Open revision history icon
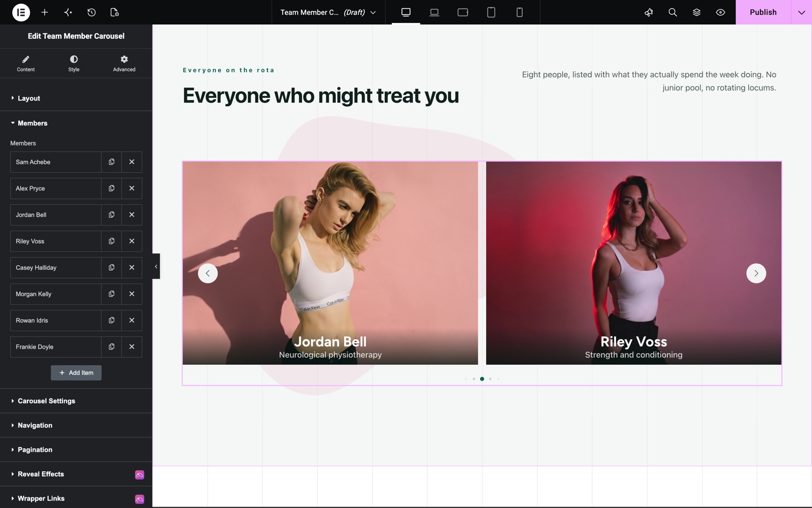 [x=91, y=12]
